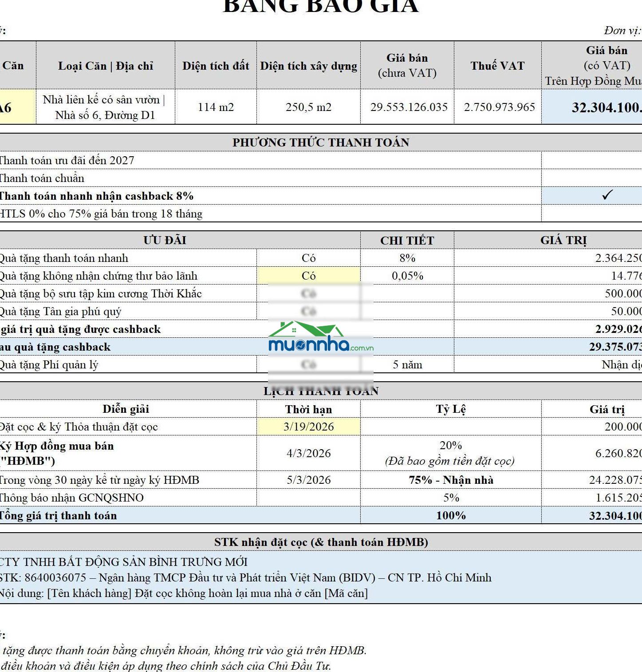
Task: Click 'Thông báo nhận GCNQSHNO' row label
Action: [x=71, y=498]
